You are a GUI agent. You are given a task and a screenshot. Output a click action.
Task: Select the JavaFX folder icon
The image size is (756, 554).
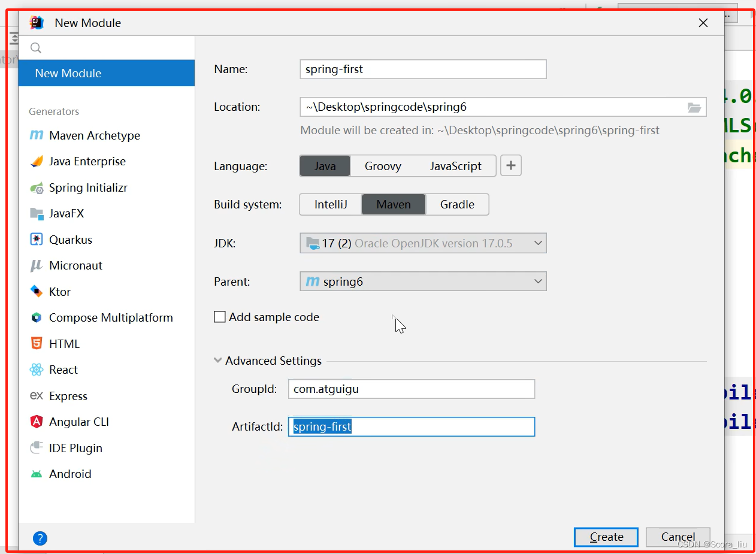(37, 213)
